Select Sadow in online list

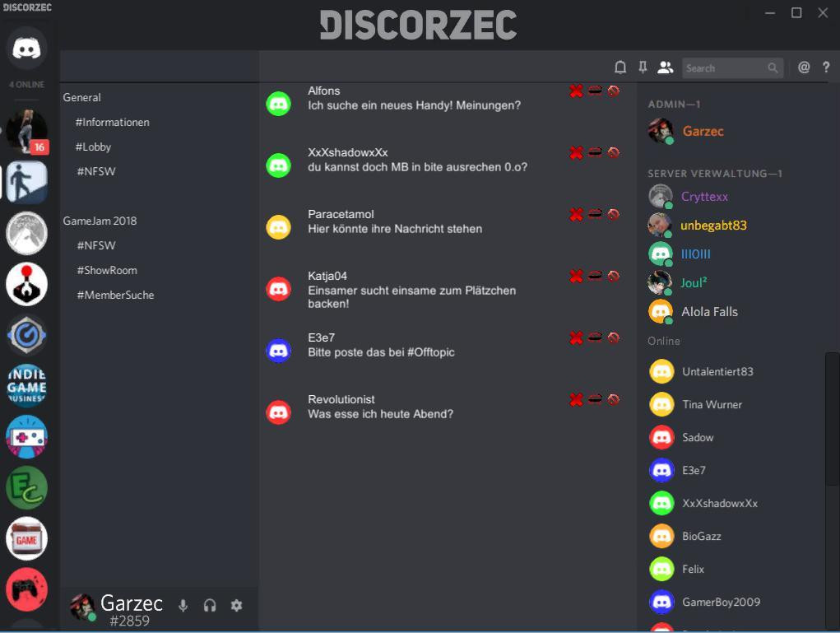pyautogui.click(x=681, y=437)
